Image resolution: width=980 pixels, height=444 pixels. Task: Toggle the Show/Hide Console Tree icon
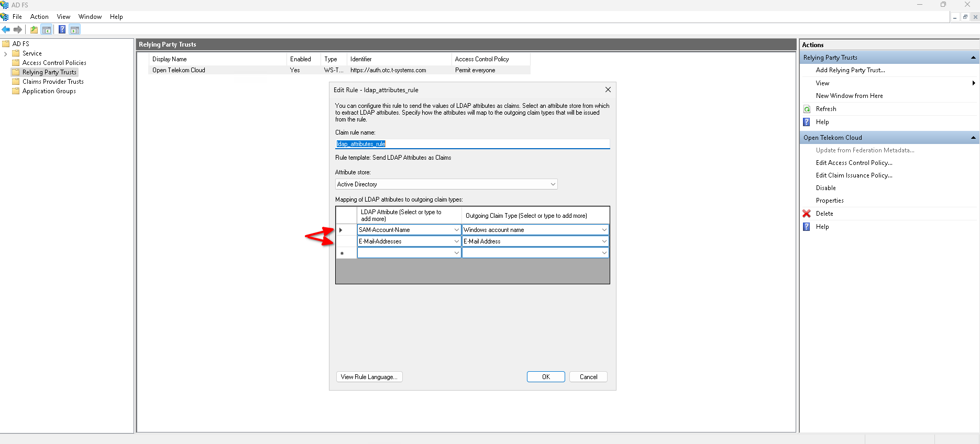pos(47,30)
